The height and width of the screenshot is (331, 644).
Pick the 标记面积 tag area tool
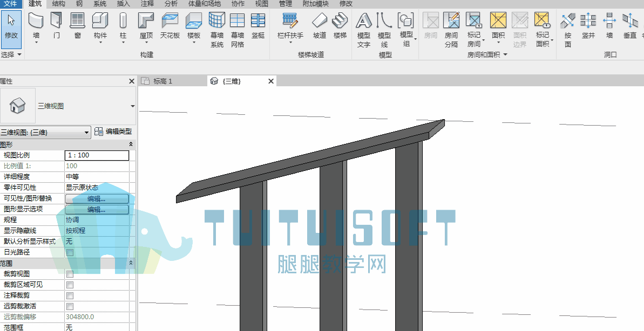[543, 30]
